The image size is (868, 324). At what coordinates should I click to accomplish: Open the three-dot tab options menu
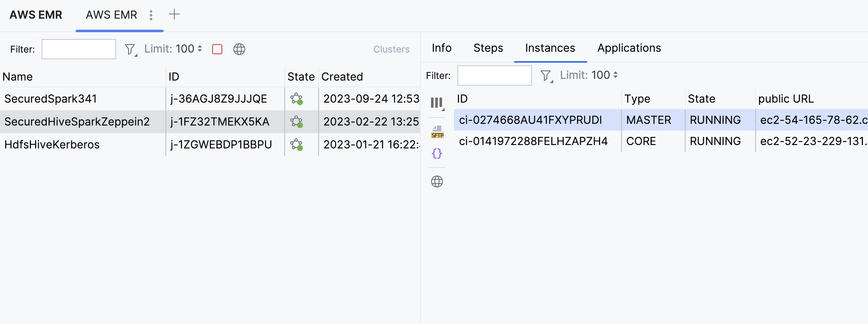(x=151, y=15)
